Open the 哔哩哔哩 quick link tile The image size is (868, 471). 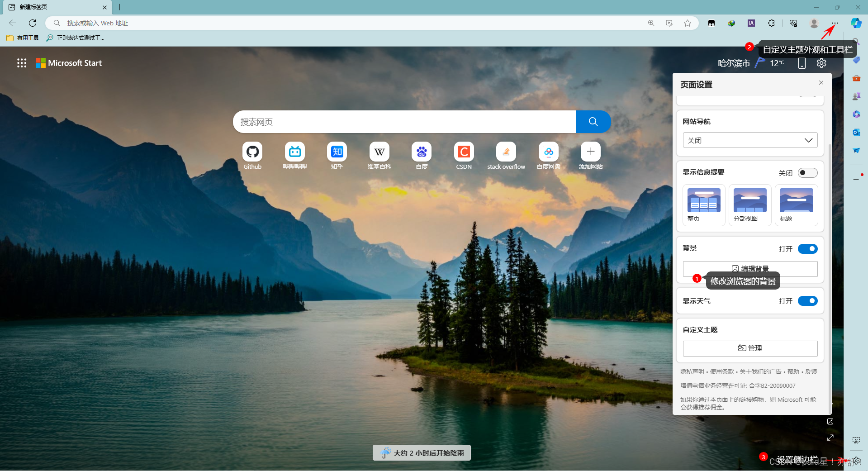pos(295,156)
